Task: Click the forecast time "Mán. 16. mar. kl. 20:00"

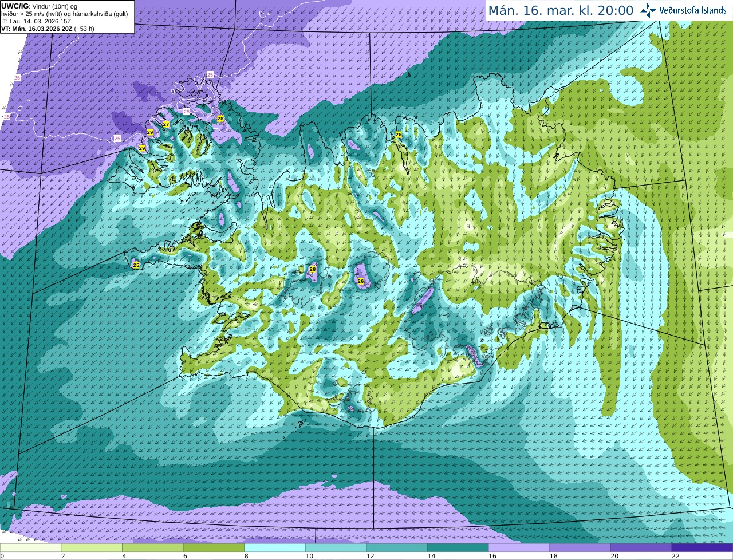Action: tap(561, 11)
